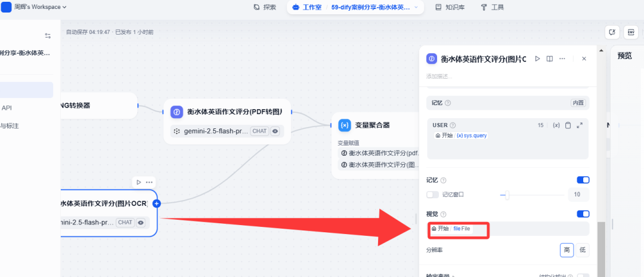Image resolution: width=644 pixels, height=277 pixels.
Task: Click the plus handle on 图片OCR node
Action: pos(156,203)
